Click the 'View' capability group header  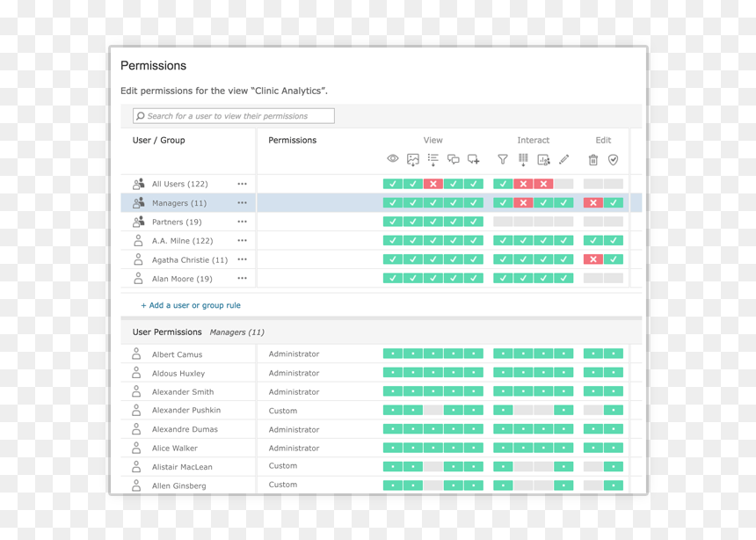433,140
